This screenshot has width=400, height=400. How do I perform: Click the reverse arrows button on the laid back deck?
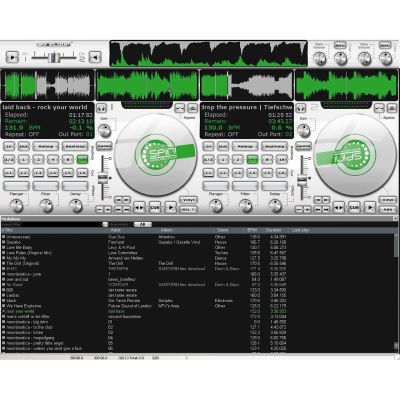[x=139, y=207]
